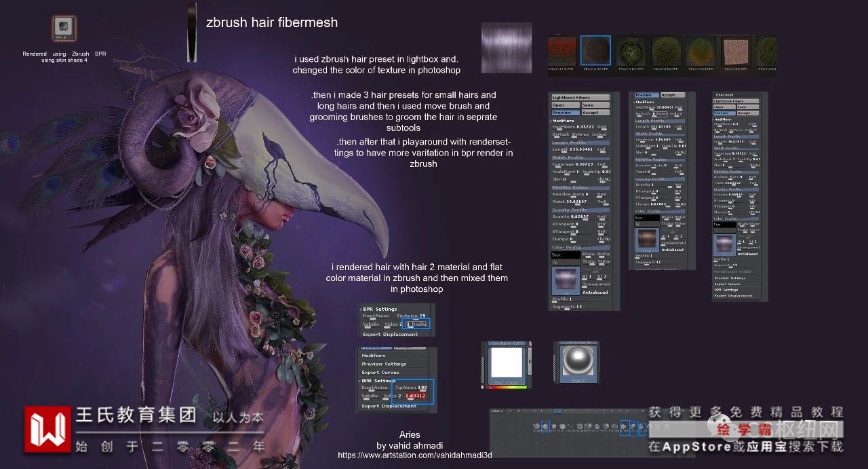This screenshot has height=469, width=868.
Task: Adjust the Length 135.63461 slider
Action: (x=573, y=149)
